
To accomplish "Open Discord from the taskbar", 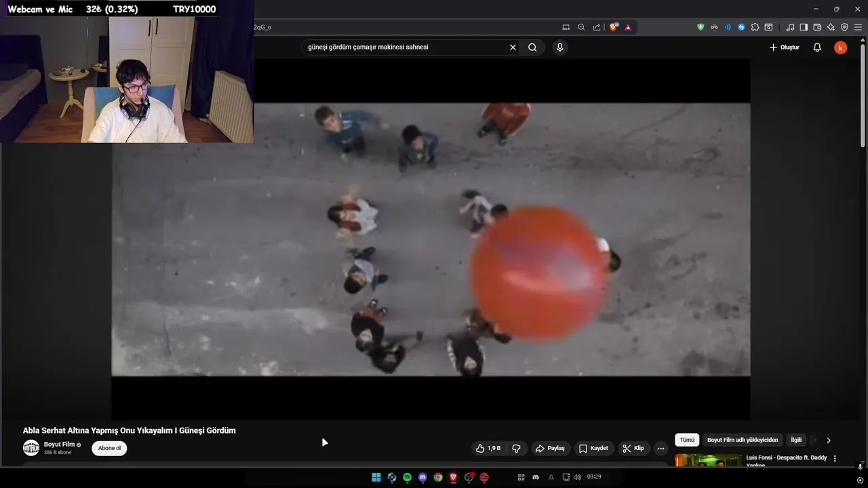I will (422, 477).
